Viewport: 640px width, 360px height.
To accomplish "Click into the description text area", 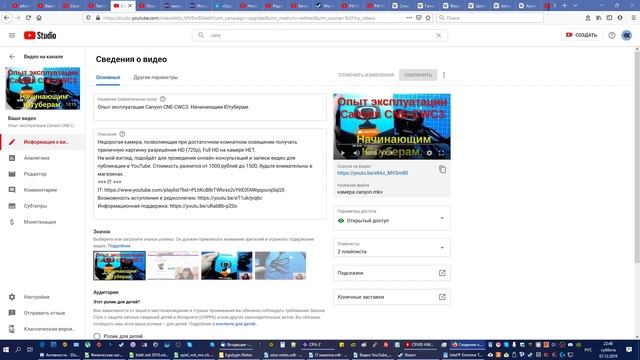I will tap(210, 174).
